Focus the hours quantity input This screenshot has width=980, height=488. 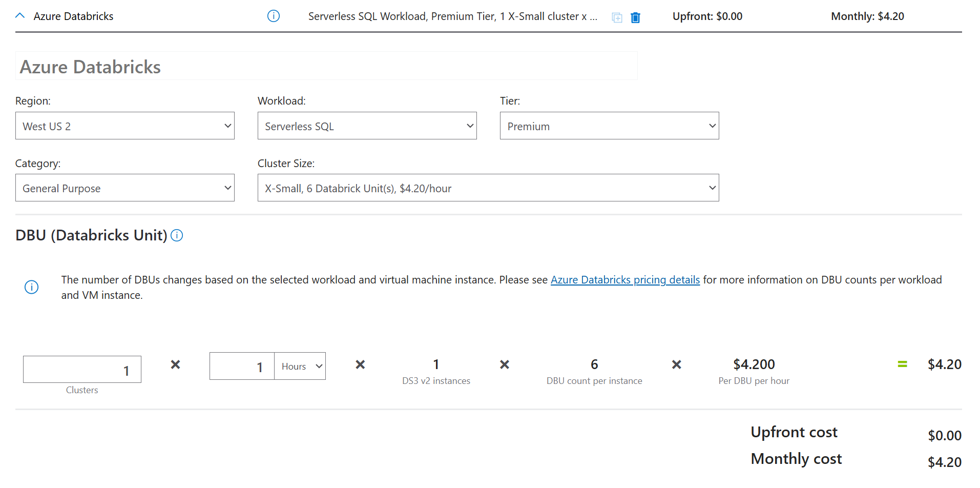click(x=242, y=366)
